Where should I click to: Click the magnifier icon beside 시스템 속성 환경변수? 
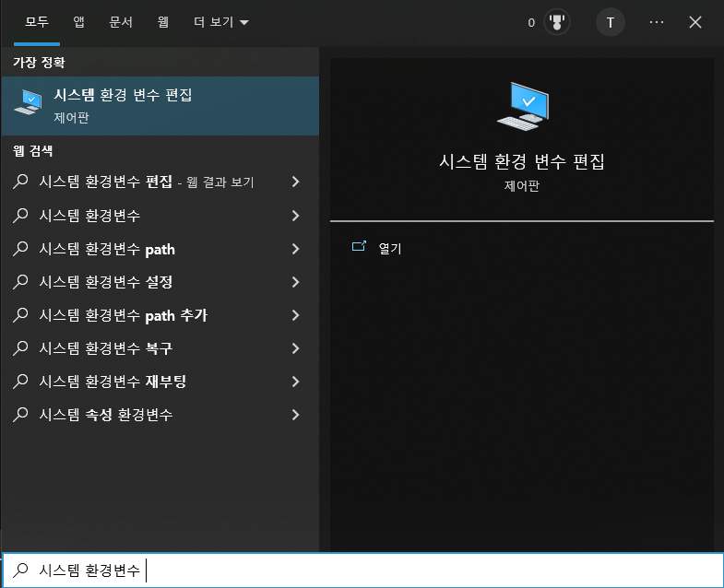[x=20, y=415]
